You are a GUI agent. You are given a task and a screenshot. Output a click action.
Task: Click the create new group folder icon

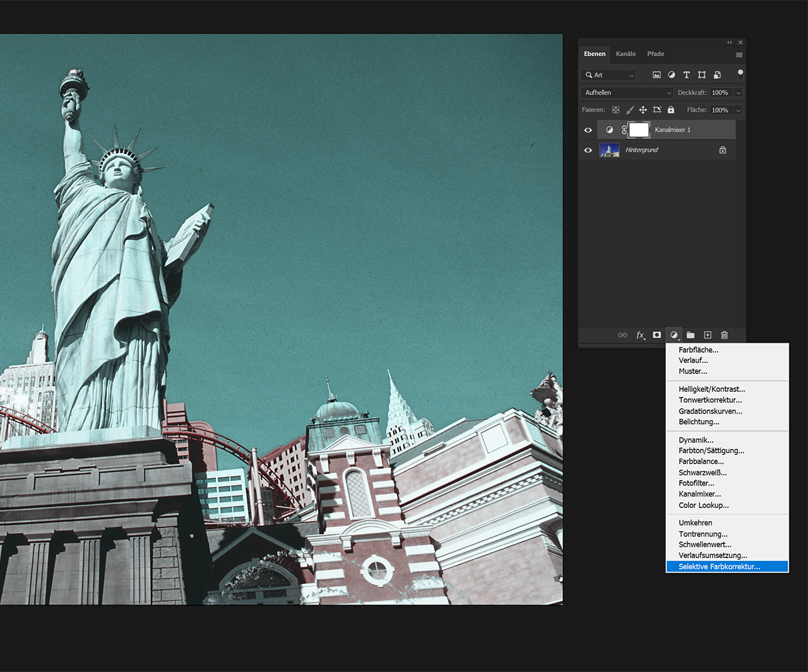(x=691, y=335)
